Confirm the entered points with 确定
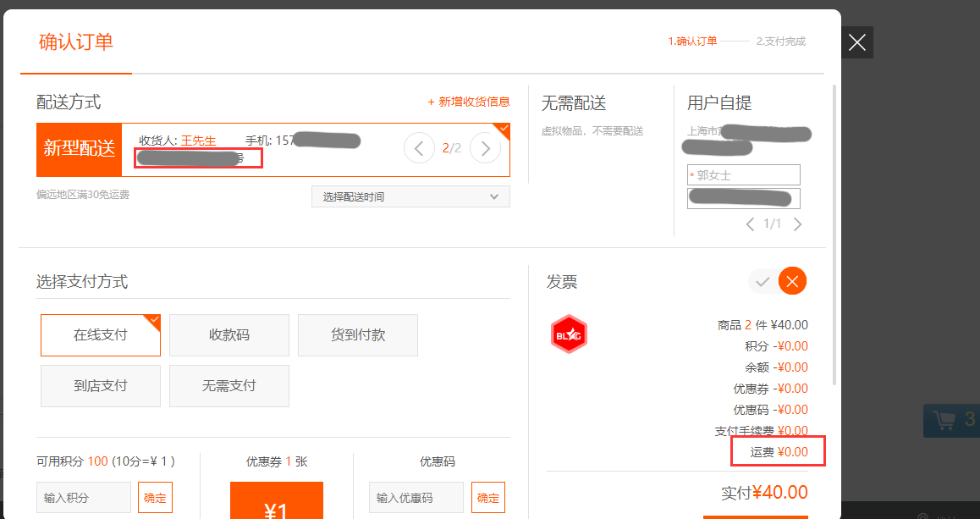This screenshot has height=519, width=980. [155, 498]
